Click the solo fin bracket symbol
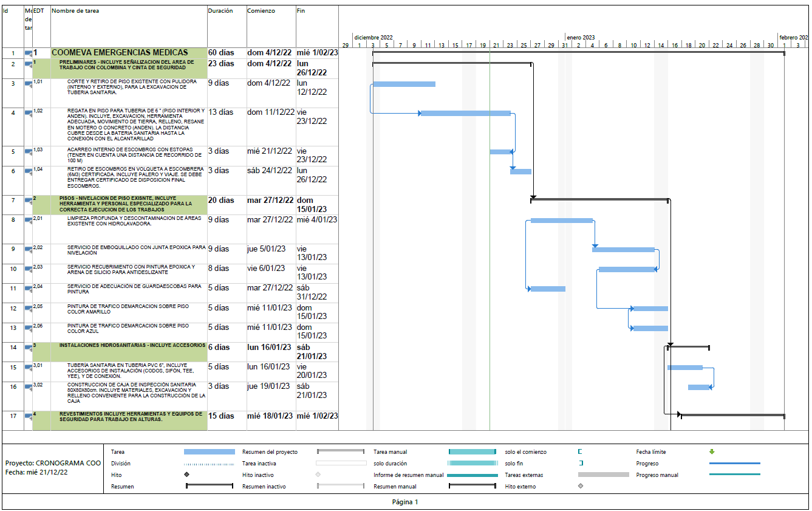The image size is (812, 511). click(x=581, y=463)
